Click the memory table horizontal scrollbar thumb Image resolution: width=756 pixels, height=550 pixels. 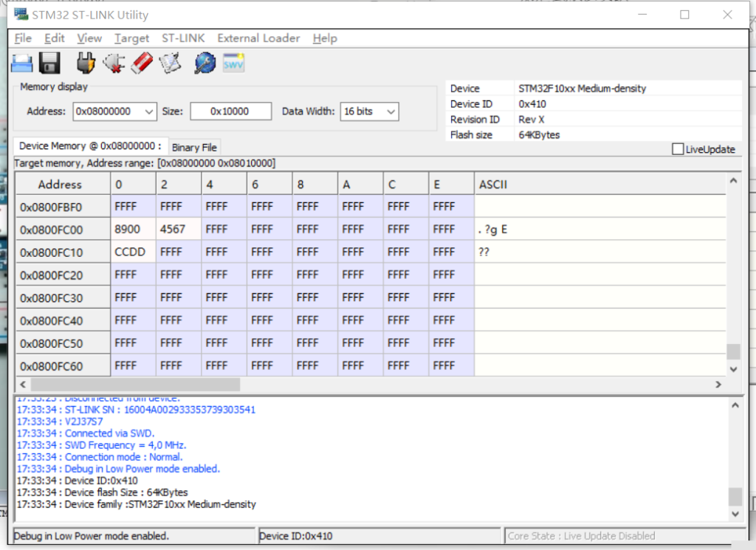point(136,384)
